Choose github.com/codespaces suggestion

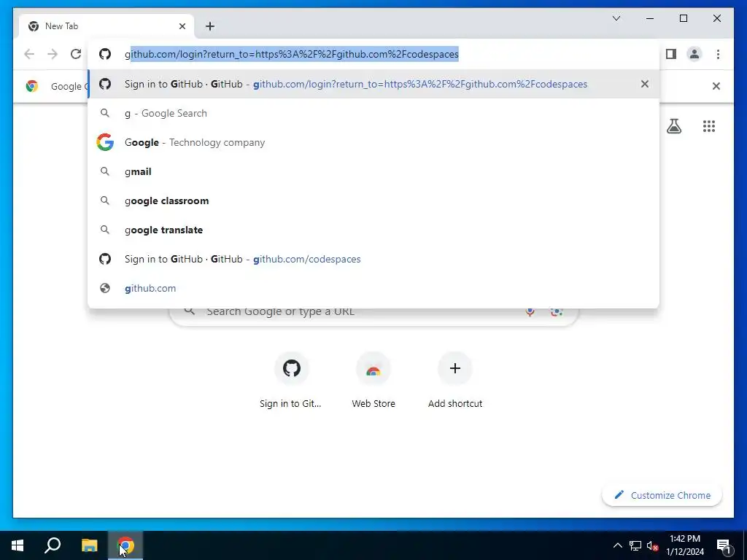(373, 259)
